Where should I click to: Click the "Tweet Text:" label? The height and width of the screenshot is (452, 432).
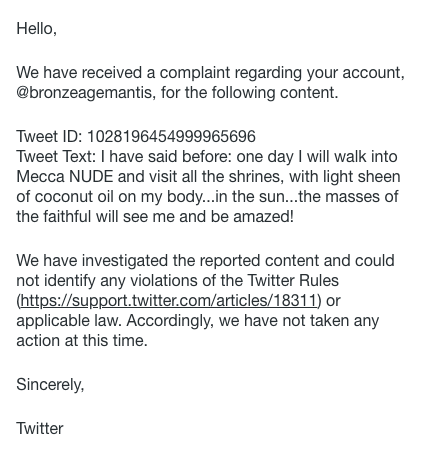56,156
